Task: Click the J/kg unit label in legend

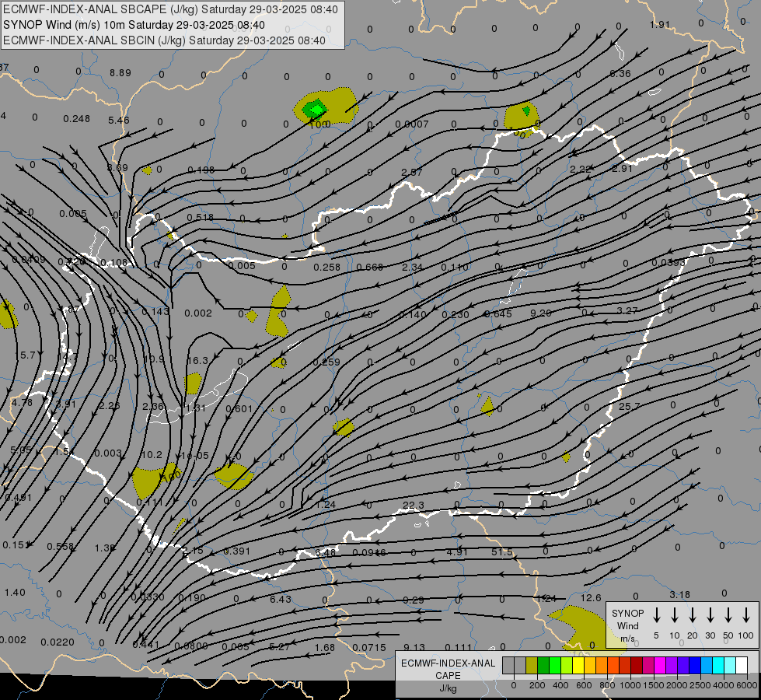Action: [x=448, y=688]
